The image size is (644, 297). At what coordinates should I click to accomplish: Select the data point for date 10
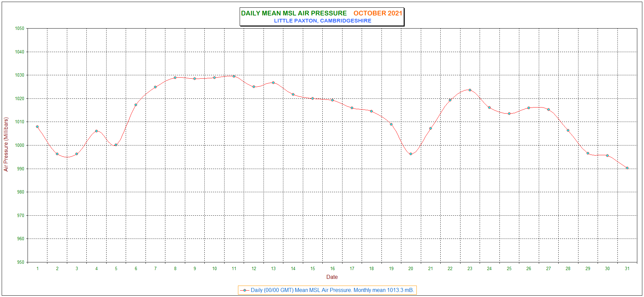214,78
